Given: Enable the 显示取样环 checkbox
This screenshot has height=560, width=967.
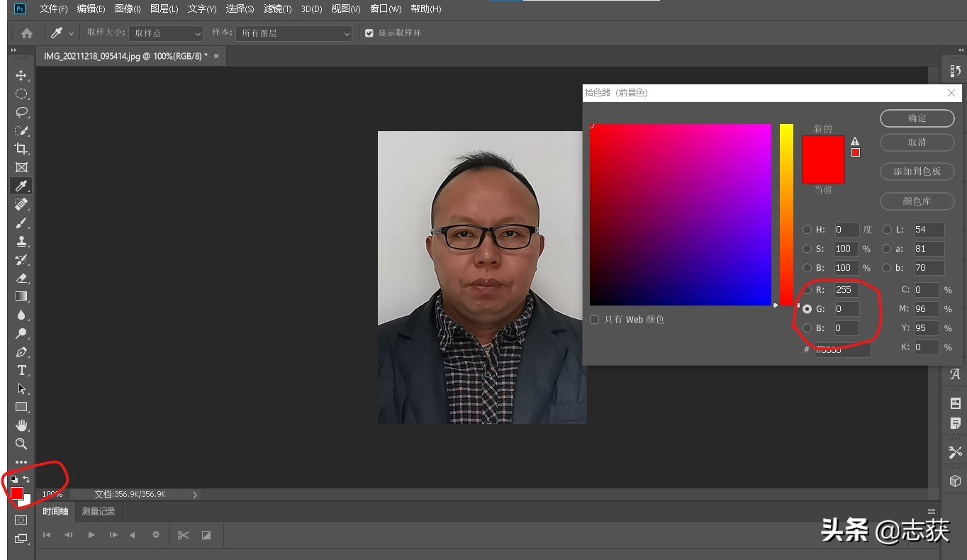Looking at the screenshot, I should tap(369, 33).
